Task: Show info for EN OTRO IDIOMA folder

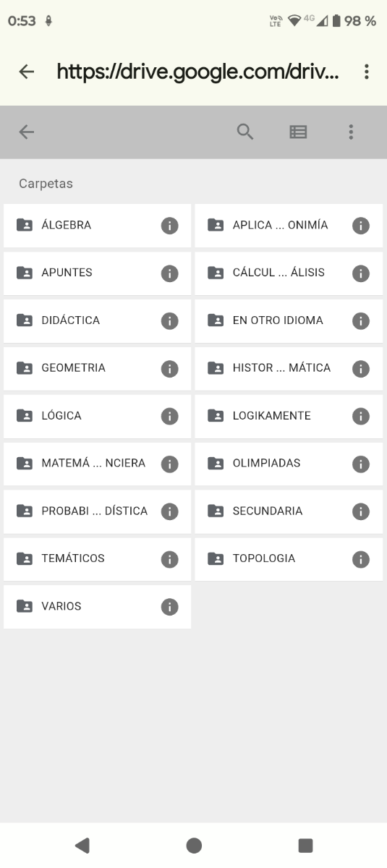Action: 361,320
